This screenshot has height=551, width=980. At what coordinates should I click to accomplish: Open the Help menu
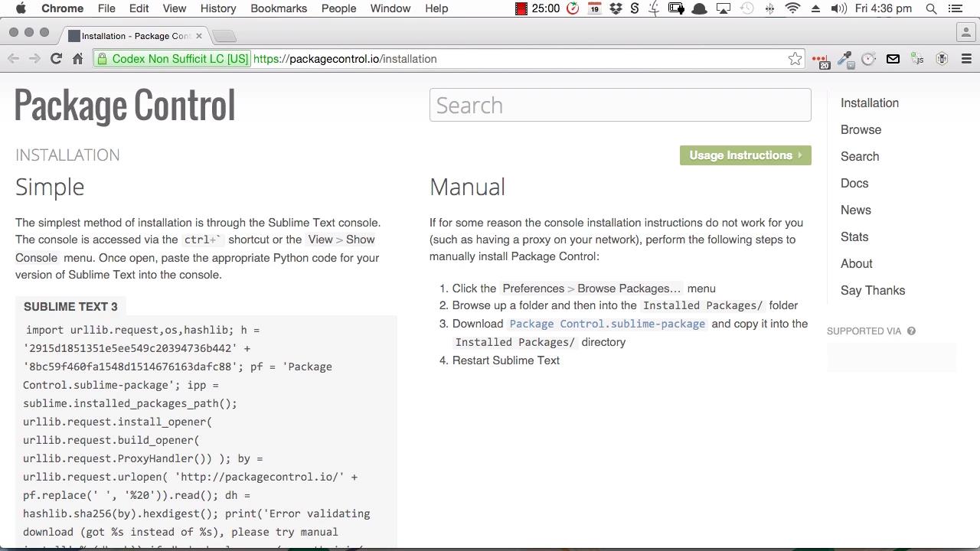(x=436, y=8)
